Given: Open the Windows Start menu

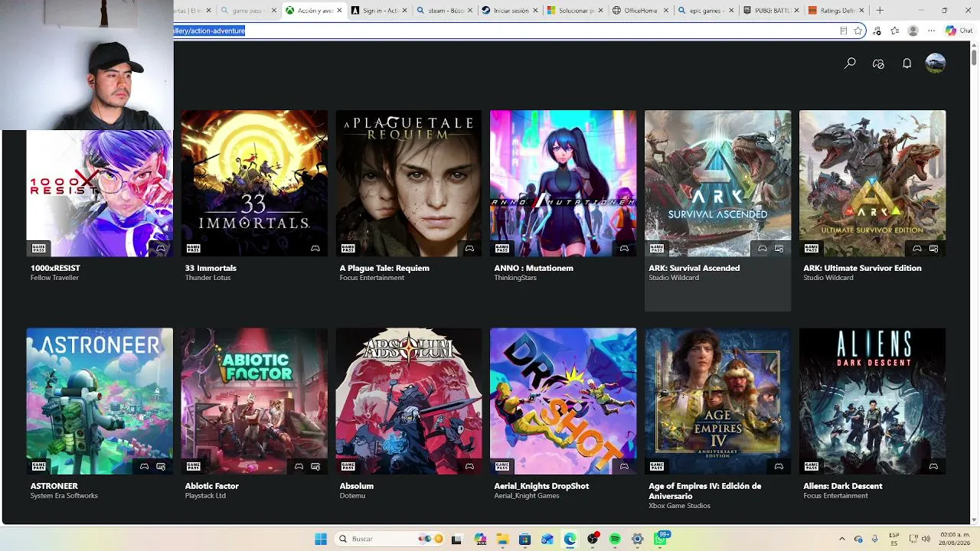Looking at the screenshot, I should [321, 539].
